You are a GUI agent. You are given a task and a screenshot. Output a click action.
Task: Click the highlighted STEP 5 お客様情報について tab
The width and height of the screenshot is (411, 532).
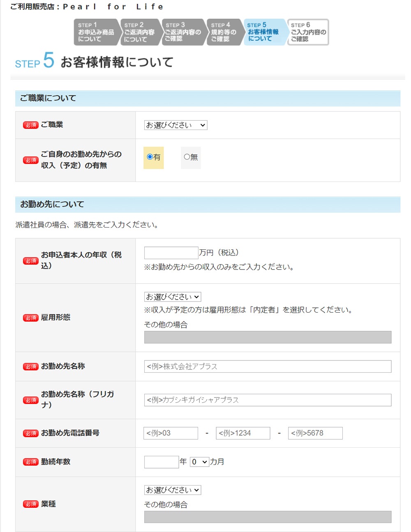click(264, 32)
